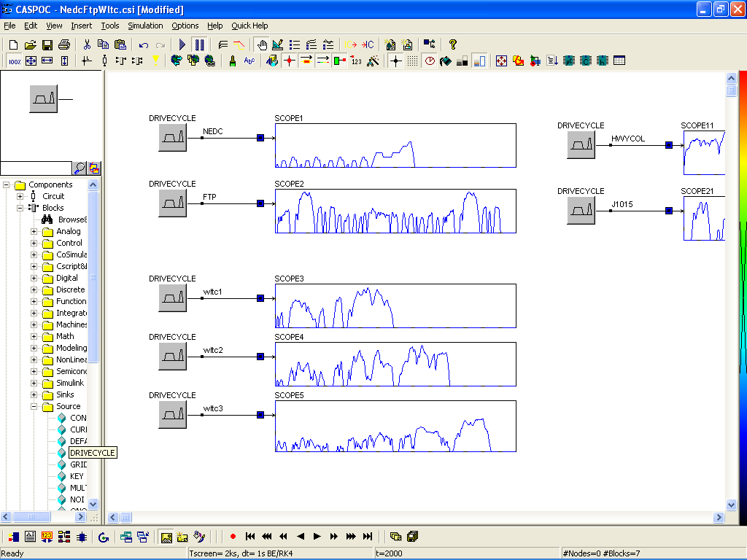
Task: Click the red record button
Action: click(233, 537)
